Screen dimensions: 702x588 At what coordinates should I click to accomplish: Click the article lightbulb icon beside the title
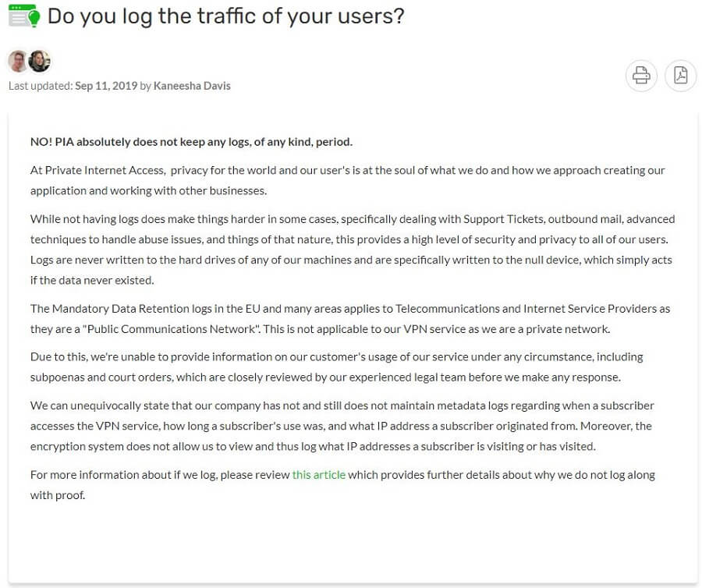(x=24, y=16)
